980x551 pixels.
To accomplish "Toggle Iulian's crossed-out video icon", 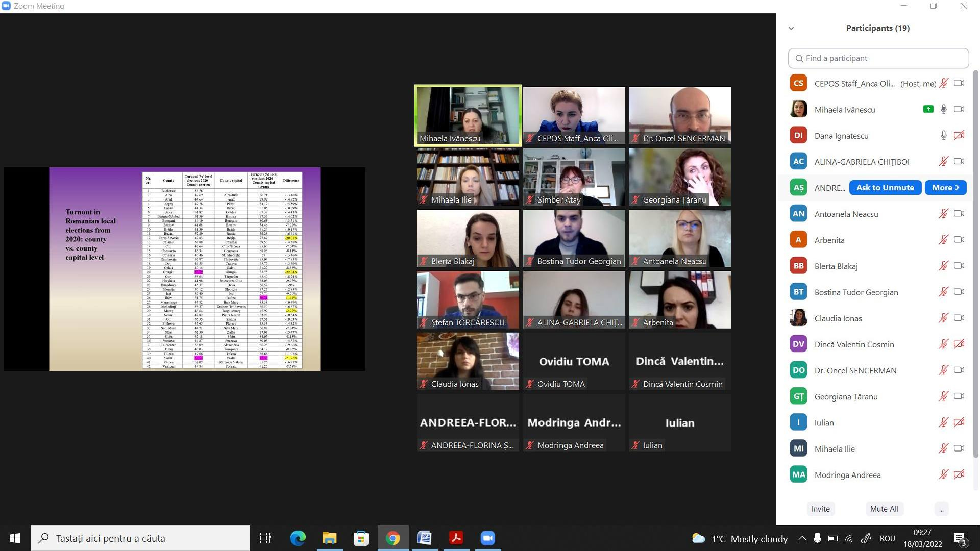I will pos(959,422).
